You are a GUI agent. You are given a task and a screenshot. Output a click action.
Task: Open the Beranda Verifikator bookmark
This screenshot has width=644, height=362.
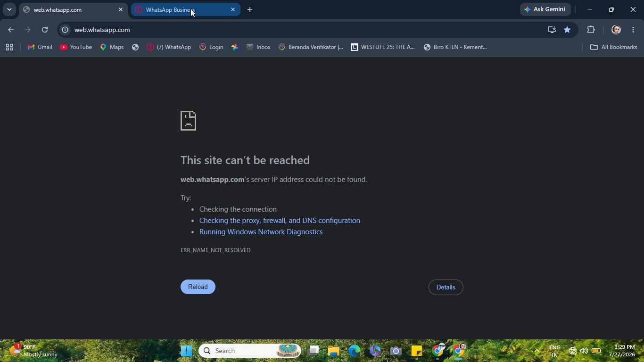311,47
